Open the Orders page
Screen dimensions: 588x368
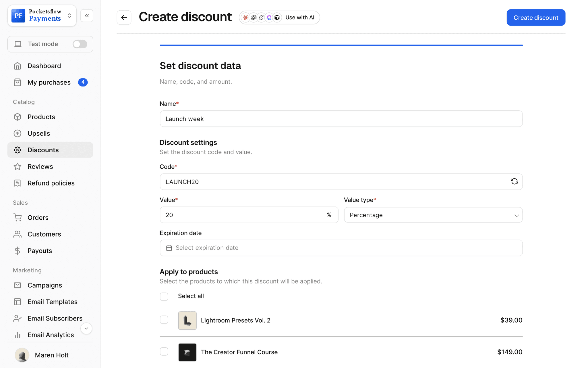pyautogui.click(x=50, y=218)
